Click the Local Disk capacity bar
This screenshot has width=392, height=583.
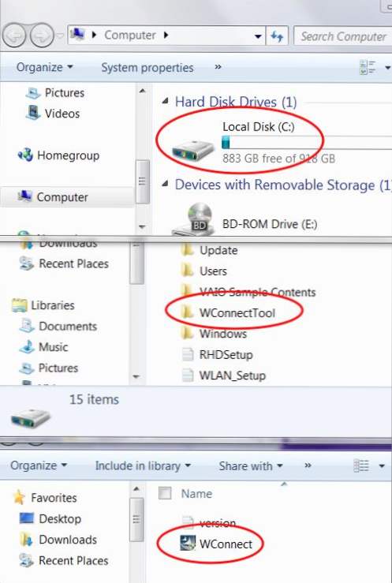[307, 143]
